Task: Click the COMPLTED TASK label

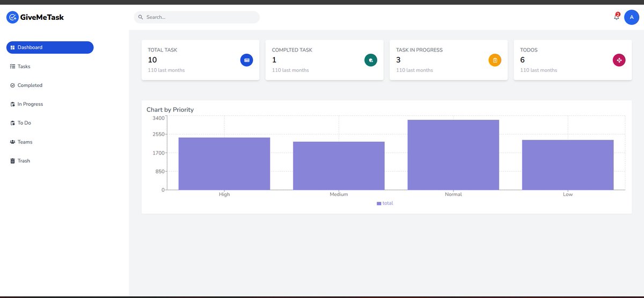Action: 292,50
